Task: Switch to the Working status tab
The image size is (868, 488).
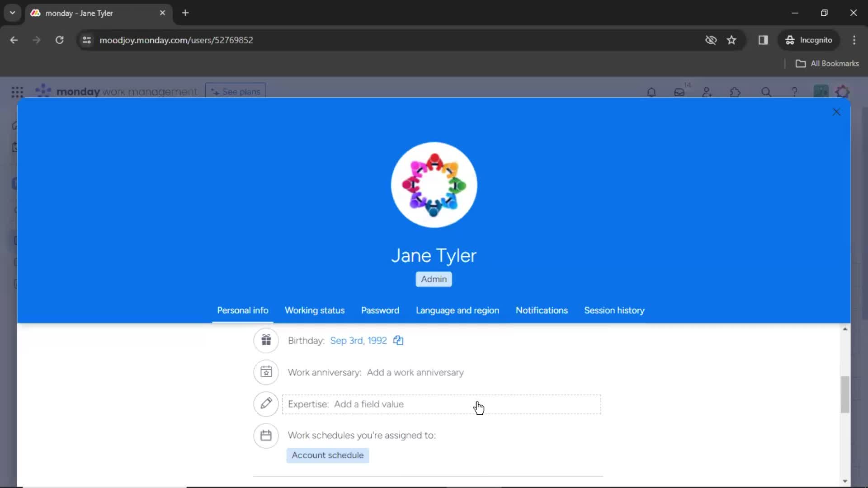Action: point(315,310)
